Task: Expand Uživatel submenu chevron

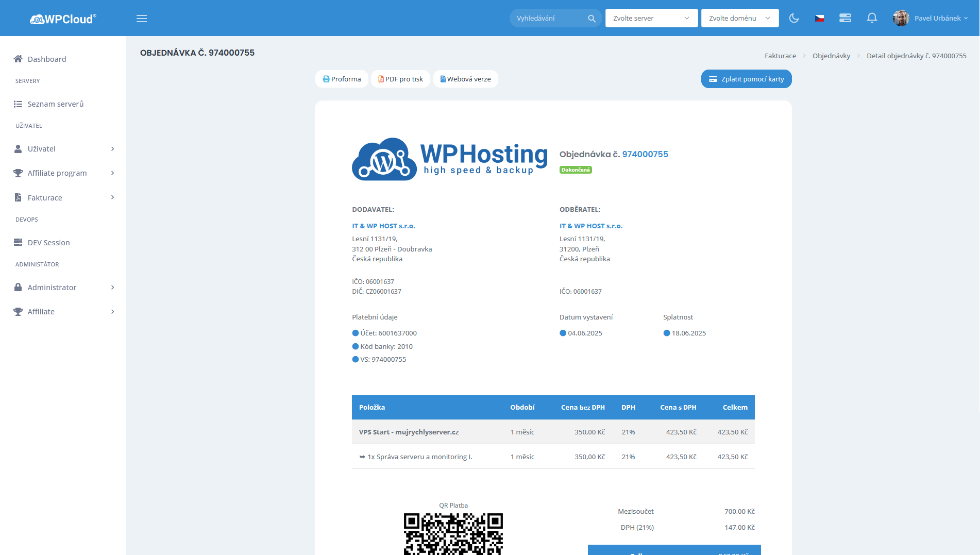Action: (112, 149)
